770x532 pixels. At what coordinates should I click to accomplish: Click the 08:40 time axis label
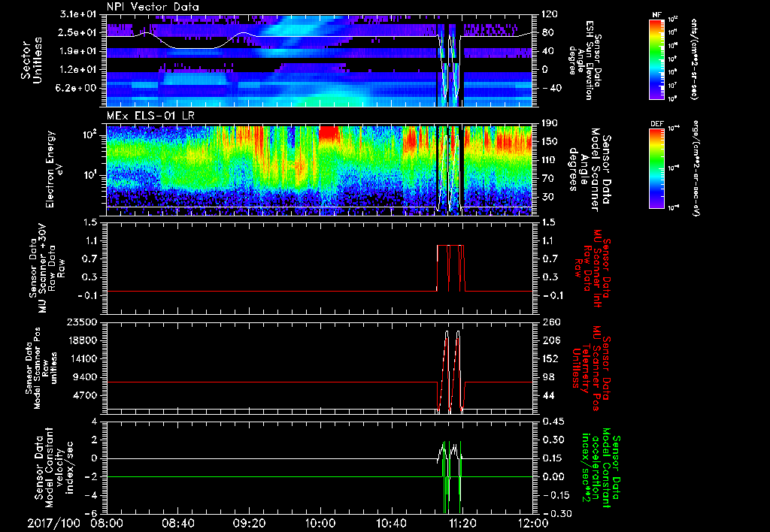point(178,523)
